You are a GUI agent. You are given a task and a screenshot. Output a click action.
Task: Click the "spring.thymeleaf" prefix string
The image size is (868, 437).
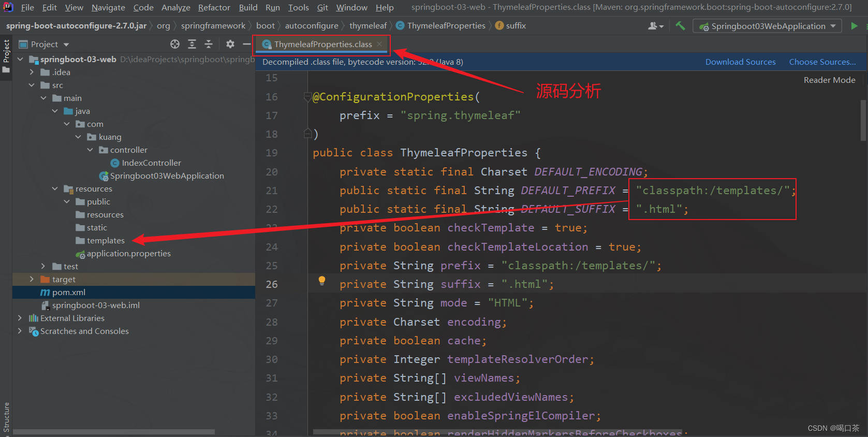[x=460, y=115]
